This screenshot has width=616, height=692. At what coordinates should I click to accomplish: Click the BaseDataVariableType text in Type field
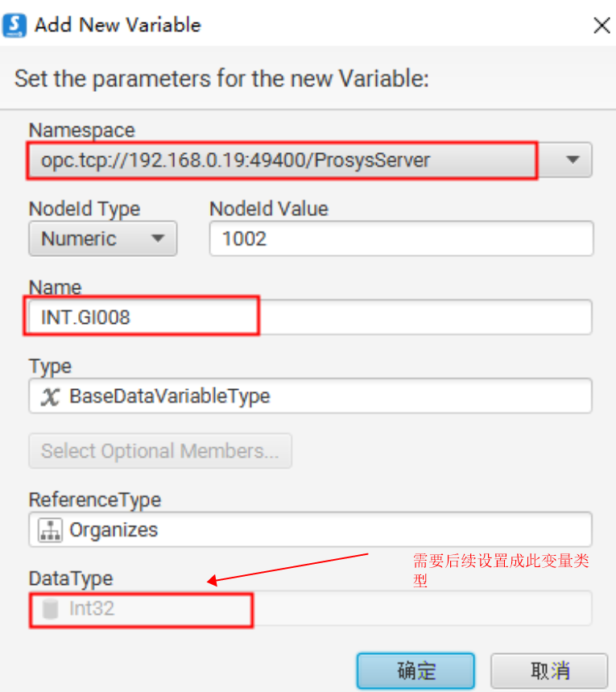[x=170, y=396]
